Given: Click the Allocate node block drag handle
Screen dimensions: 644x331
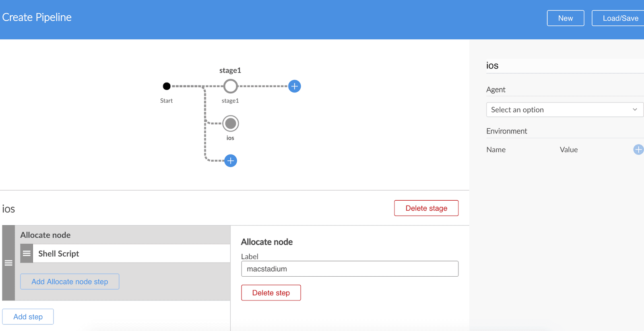Looking at the screenshot, I should click(x=8, y=263).
